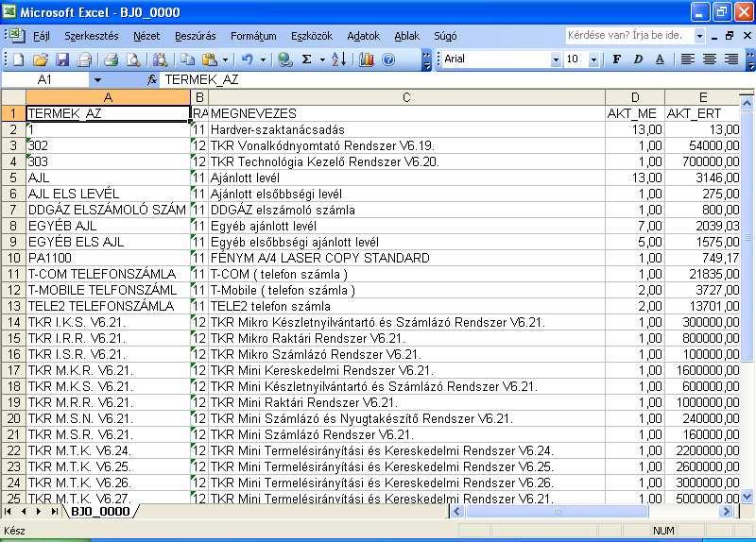
Task: Open the Name Box dropdown
Action: pyautogui.click(x=98, y=80)
